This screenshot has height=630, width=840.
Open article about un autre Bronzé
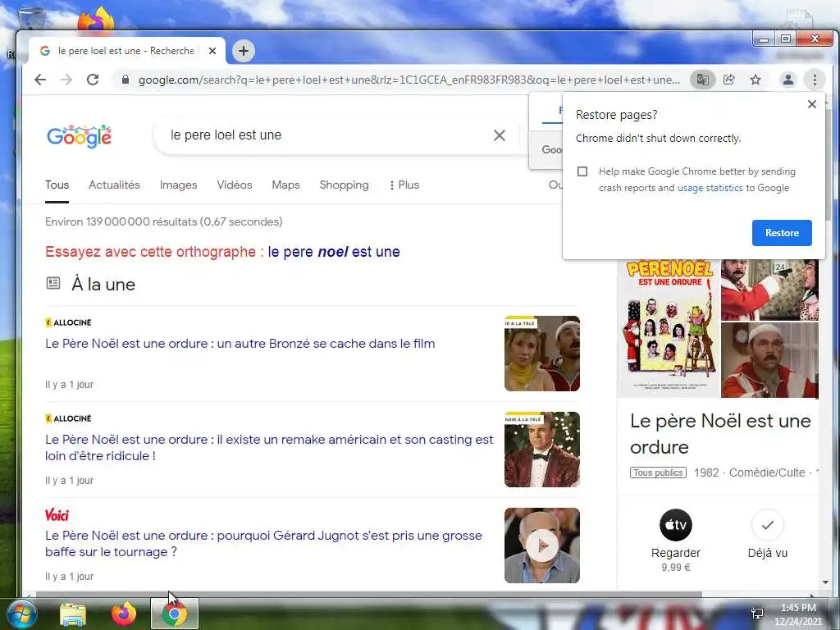[x=240, y=344]
